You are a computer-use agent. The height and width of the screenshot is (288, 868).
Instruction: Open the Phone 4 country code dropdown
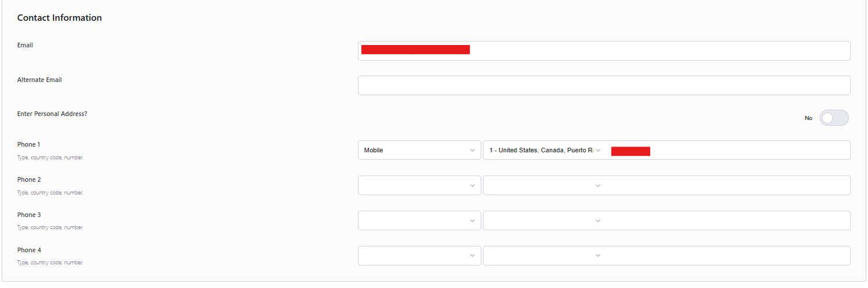(x=545, y=256)
